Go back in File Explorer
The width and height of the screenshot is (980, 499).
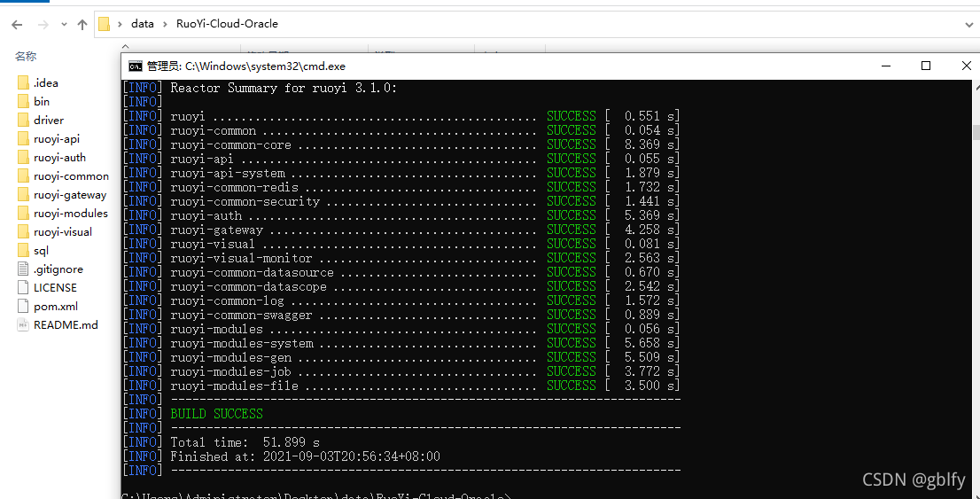point(17,25)
